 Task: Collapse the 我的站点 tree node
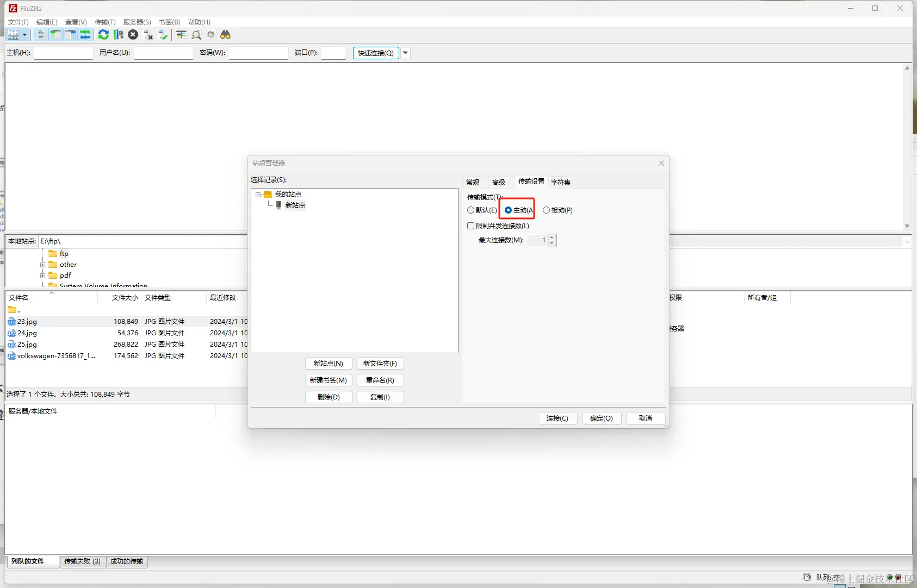click(x=258, y=195)
